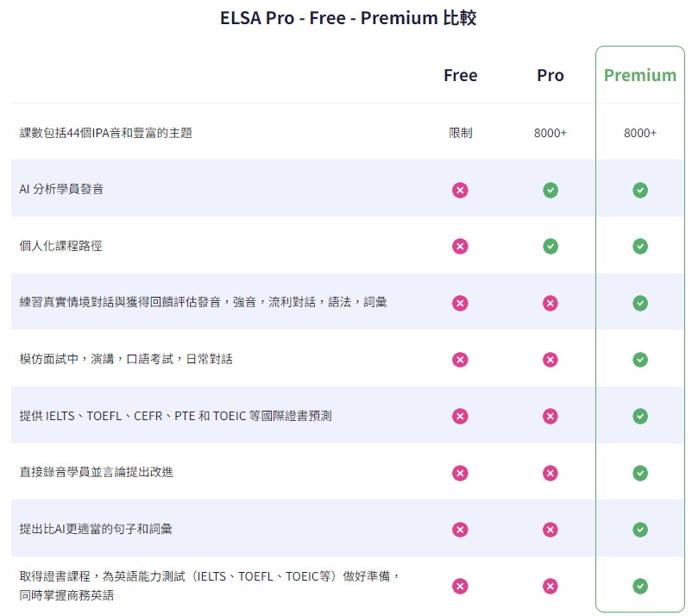Click the Pro cross for 模仿面試中 row
Image resolution: width=692 pixels, height=616 pixels.
[550, 360]
